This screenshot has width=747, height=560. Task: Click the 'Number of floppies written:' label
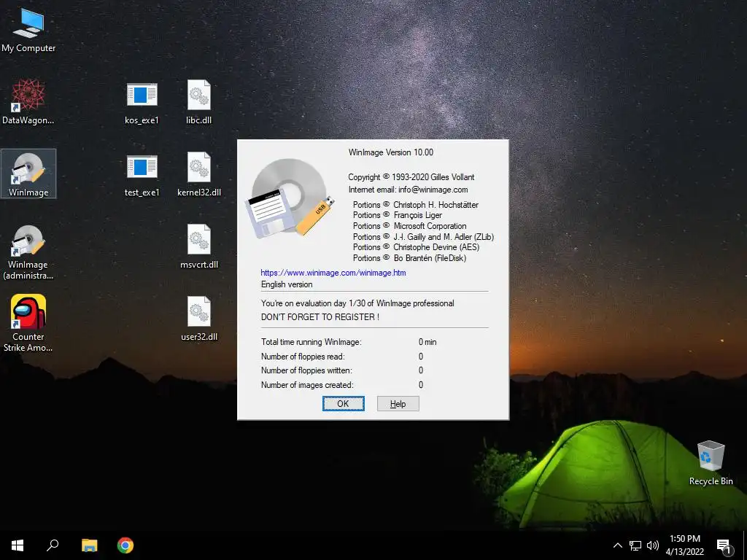pos(306,370)
